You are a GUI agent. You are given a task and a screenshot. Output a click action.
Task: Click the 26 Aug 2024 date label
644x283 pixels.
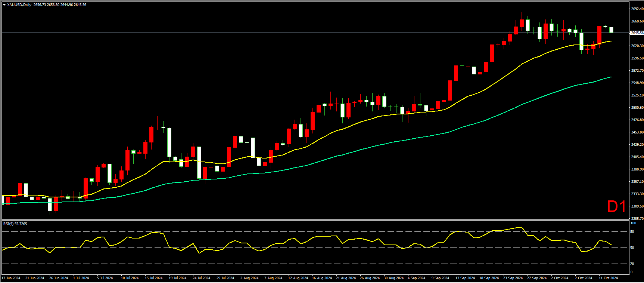370,278
